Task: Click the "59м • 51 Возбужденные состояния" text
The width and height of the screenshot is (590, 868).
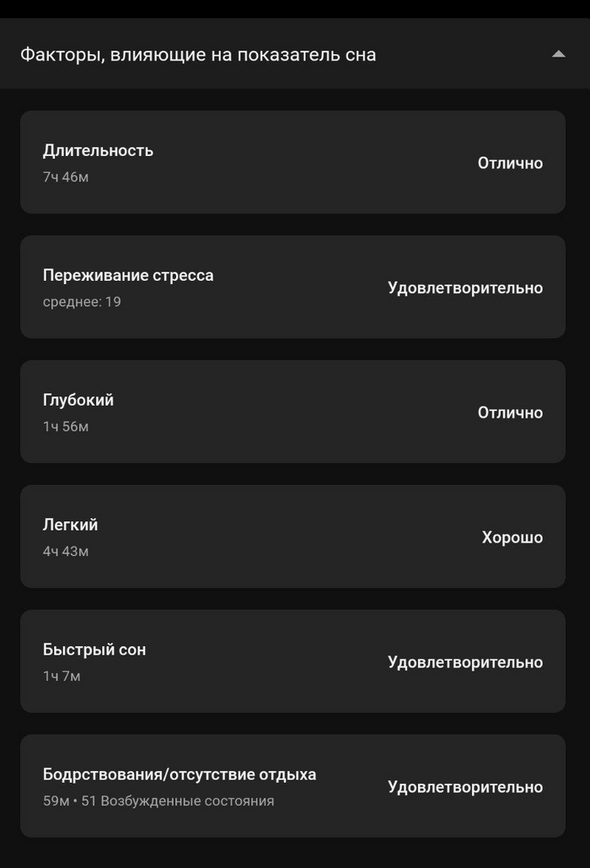Action: [158, 801]
